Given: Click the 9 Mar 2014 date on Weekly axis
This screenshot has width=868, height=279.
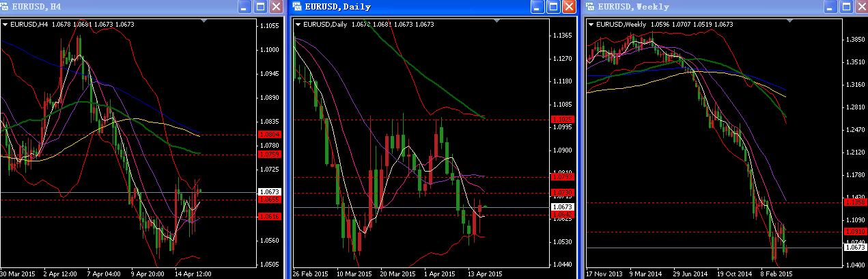Looking at the screenshot, I should point(646,274).
